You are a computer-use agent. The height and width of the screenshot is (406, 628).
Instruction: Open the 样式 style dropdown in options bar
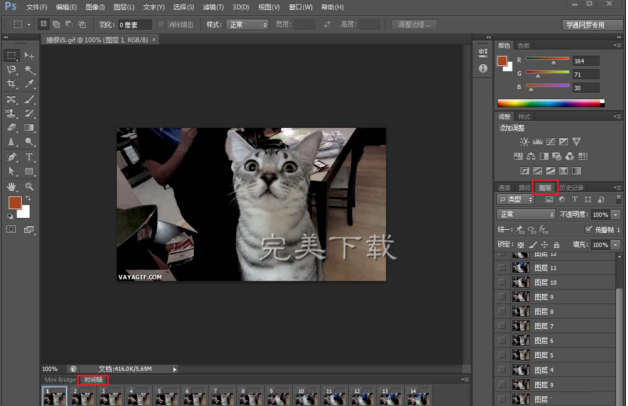click(x=248, y=23)
